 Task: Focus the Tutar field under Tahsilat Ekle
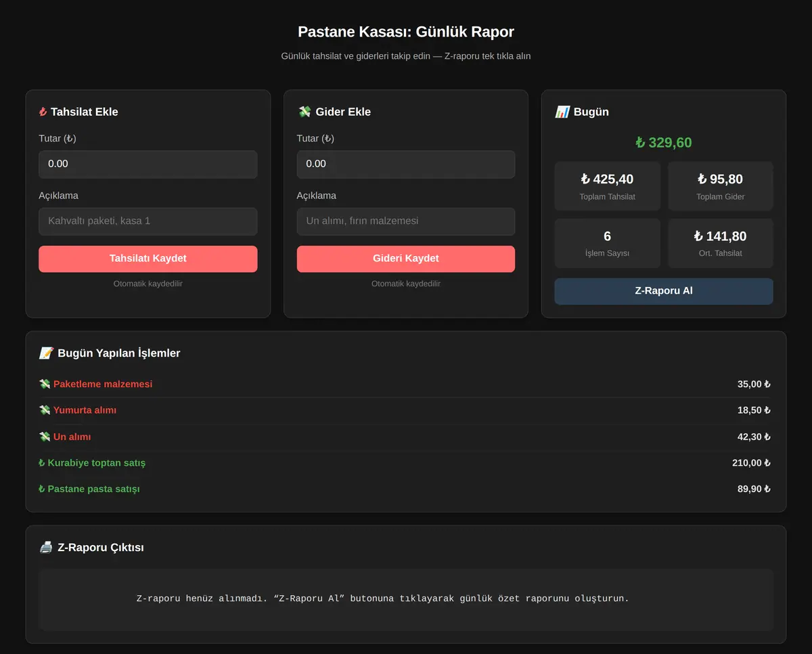pos(148,164)
